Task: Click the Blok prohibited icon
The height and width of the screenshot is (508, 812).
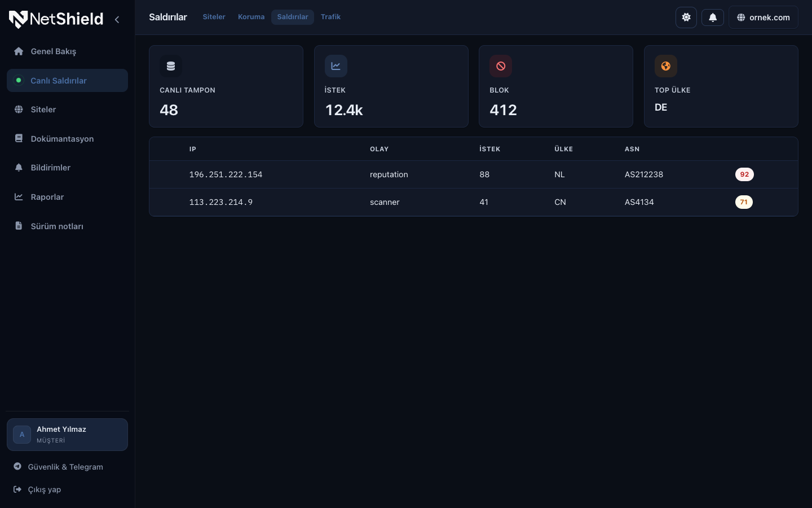Action: tap(501, 66)
